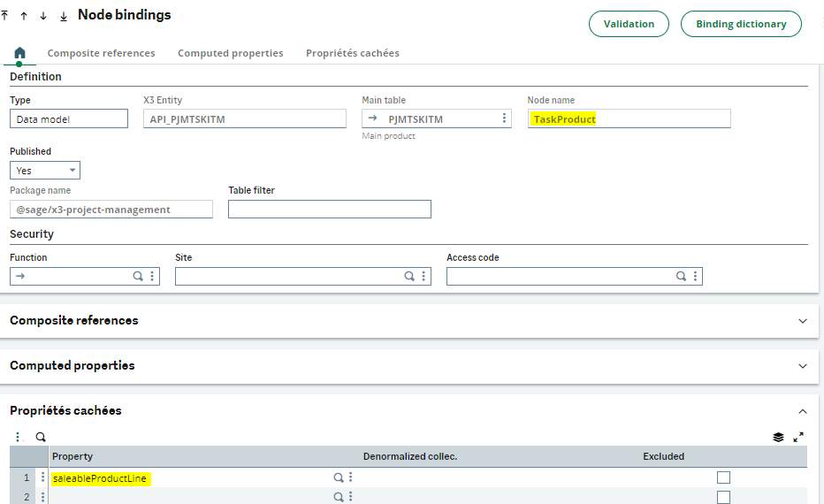Click the Node name TaskProduct field
The height and width of the screenshot is (504, 824).
click(x=629, y=118)
